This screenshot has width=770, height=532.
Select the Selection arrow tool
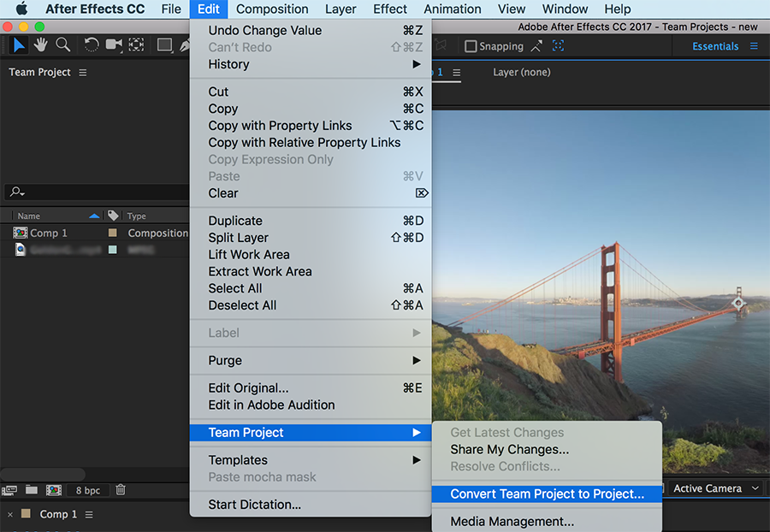19,45
